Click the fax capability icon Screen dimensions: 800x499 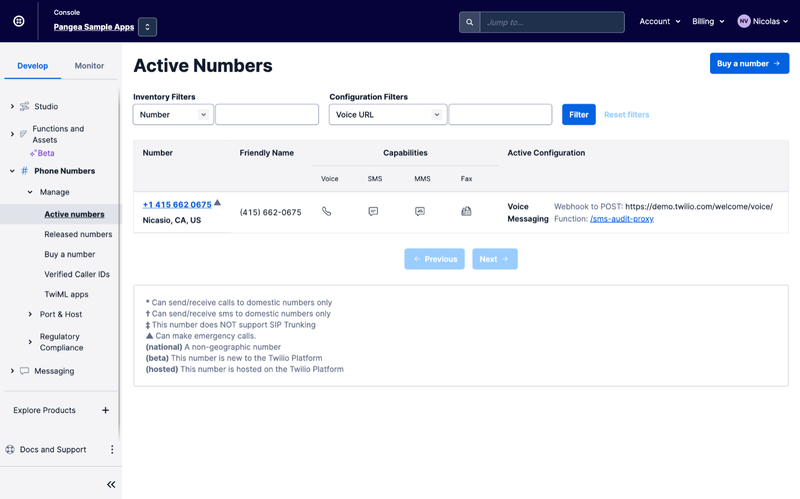[x=466, y=212]
